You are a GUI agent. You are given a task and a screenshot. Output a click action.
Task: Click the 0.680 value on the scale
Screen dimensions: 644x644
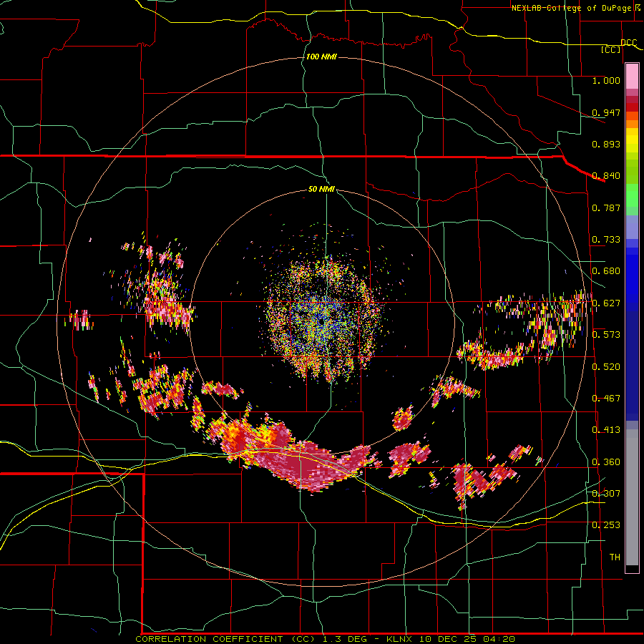606,271
